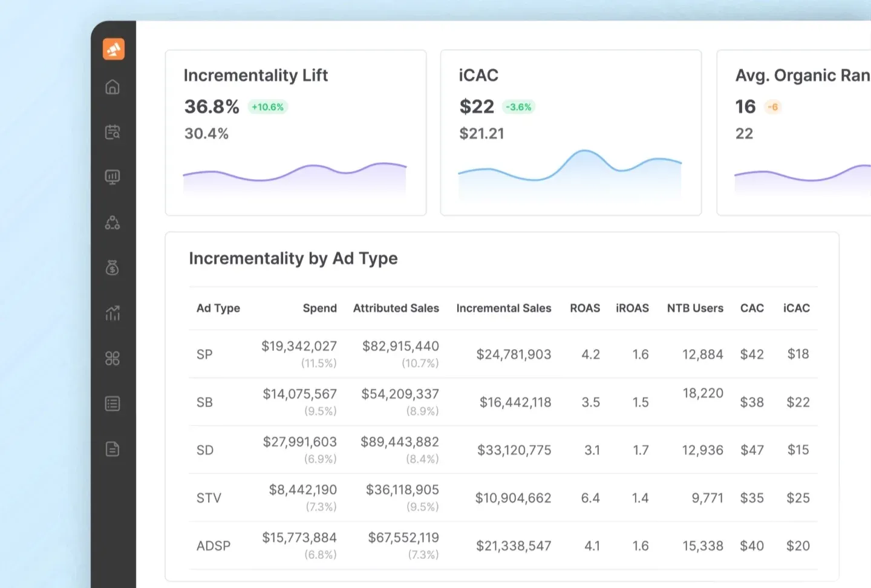871x588 pixels.
Task: Select the SB ad type row label
Action: click(204, 402)
